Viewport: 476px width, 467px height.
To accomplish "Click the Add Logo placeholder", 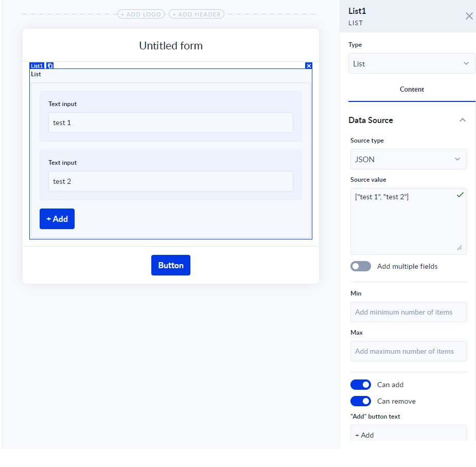I will [141, 14].
